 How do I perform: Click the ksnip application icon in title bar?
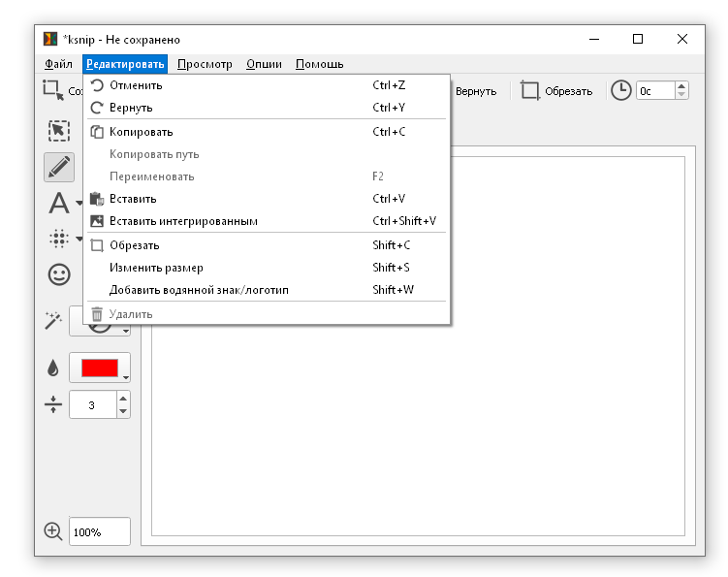[50, 39]
